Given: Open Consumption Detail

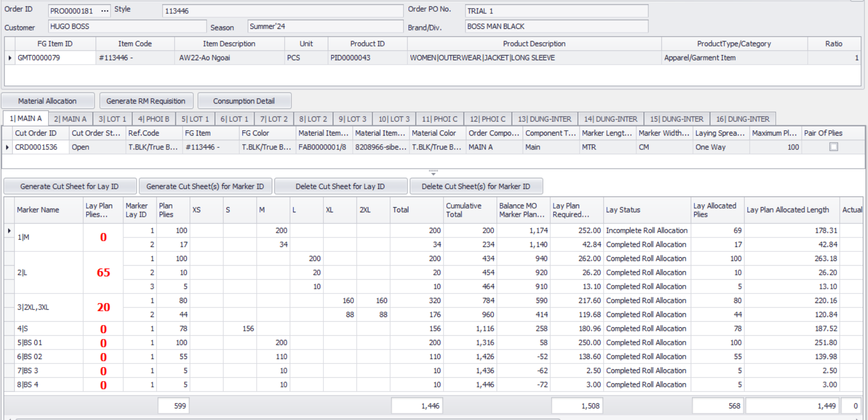Looking at the screenshot, I should coord(244,101).
